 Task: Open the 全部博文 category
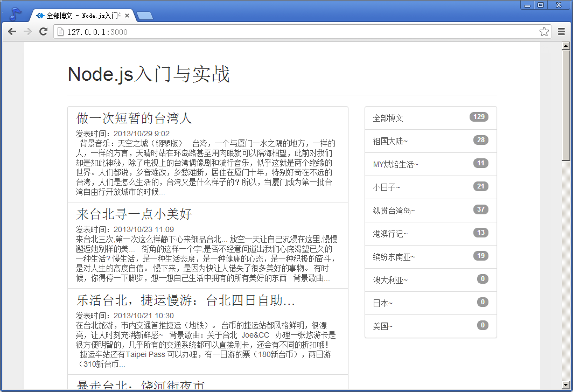(x=430, y=118)
